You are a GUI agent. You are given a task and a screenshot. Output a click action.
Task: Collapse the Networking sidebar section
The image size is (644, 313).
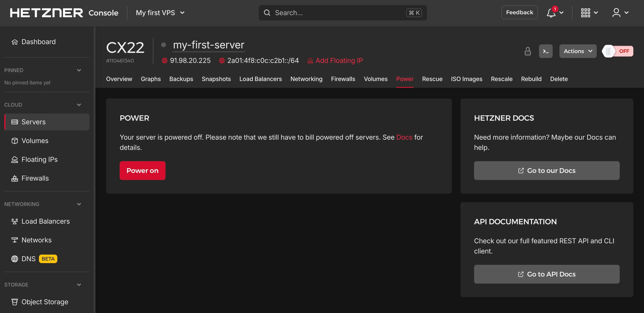[x=79, y=204]
